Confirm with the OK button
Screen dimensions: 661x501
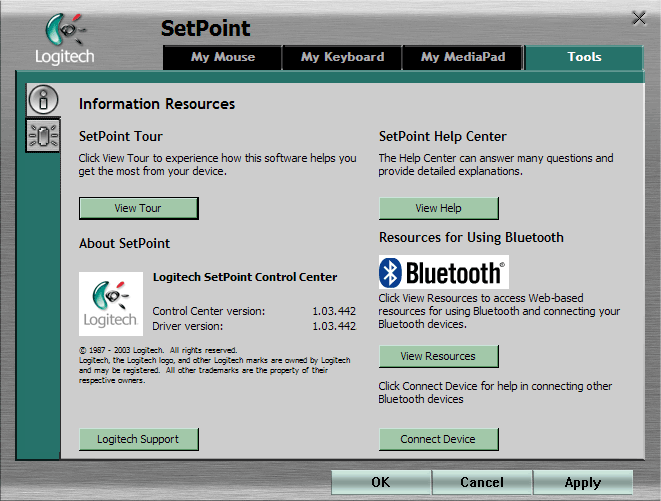(381, 482)
